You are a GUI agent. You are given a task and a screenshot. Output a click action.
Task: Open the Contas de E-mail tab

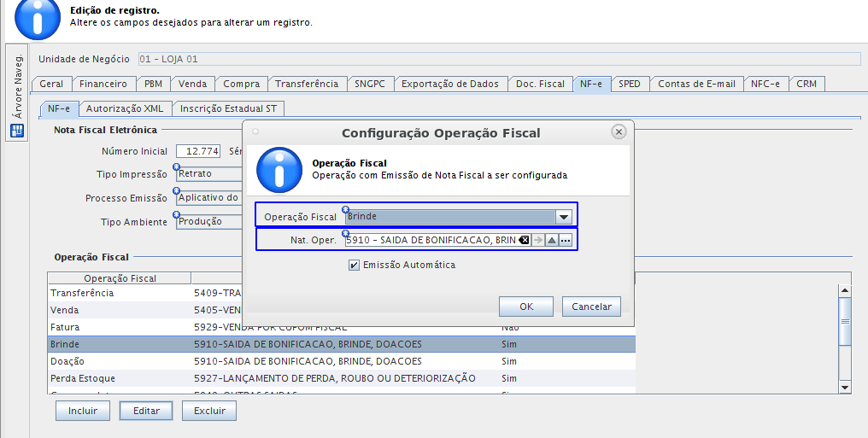click(697, 84)
